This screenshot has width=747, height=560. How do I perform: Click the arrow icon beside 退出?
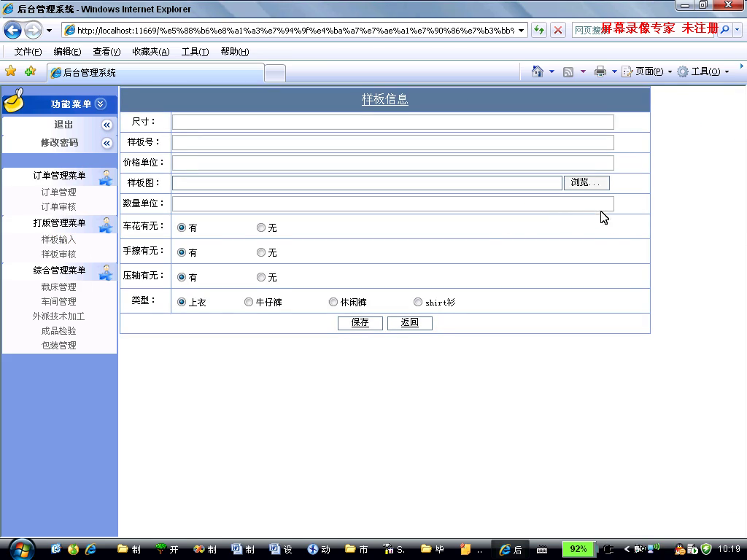pyautogui.click(x=107, y=125)
